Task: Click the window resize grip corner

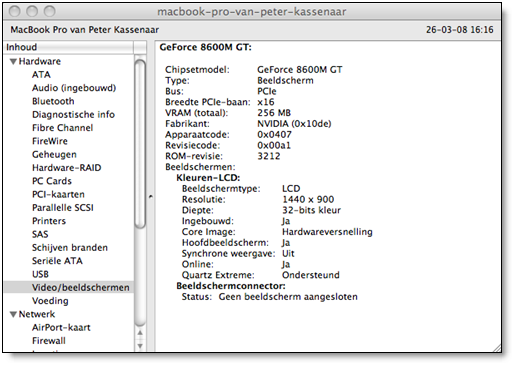Action: 496,347
